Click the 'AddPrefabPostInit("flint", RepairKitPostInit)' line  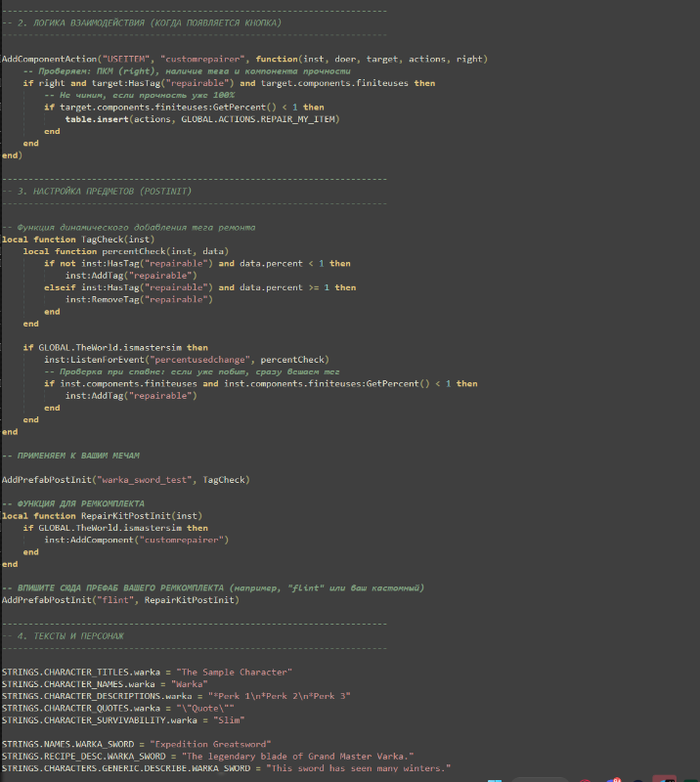click(x=120, y=600)
